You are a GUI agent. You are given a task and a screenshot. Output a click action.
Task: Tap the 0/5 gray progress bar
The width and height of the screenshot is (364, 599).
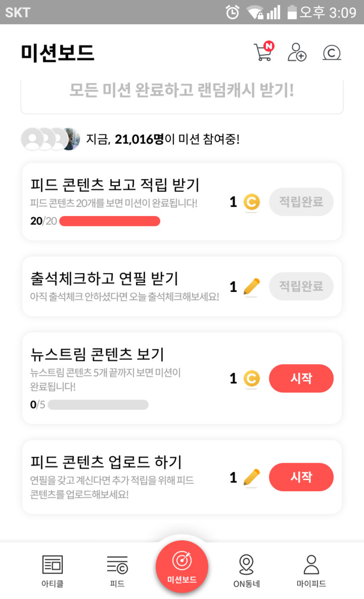tap(98, 405)
